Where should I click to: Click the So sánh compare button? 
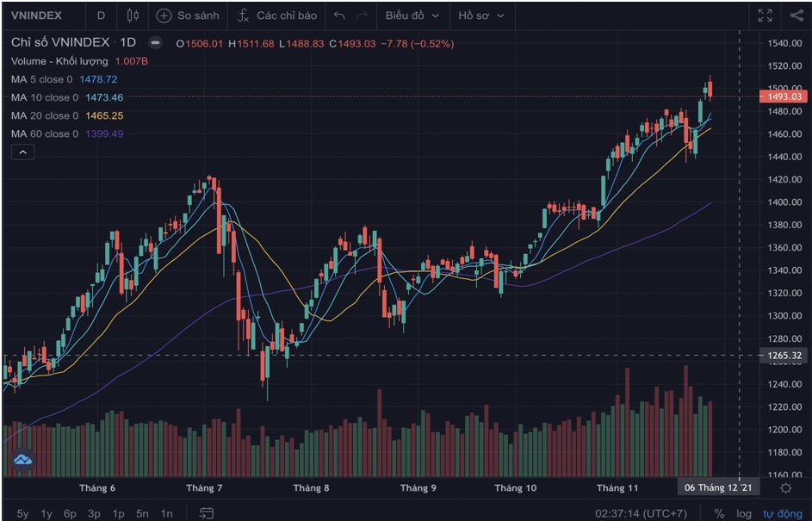point(188,16)
